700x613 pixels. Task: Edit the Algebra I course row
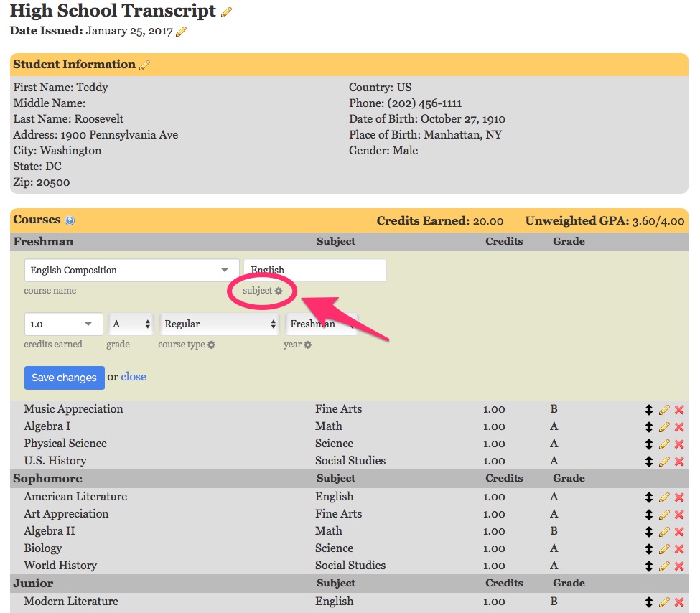click(664, 427)
